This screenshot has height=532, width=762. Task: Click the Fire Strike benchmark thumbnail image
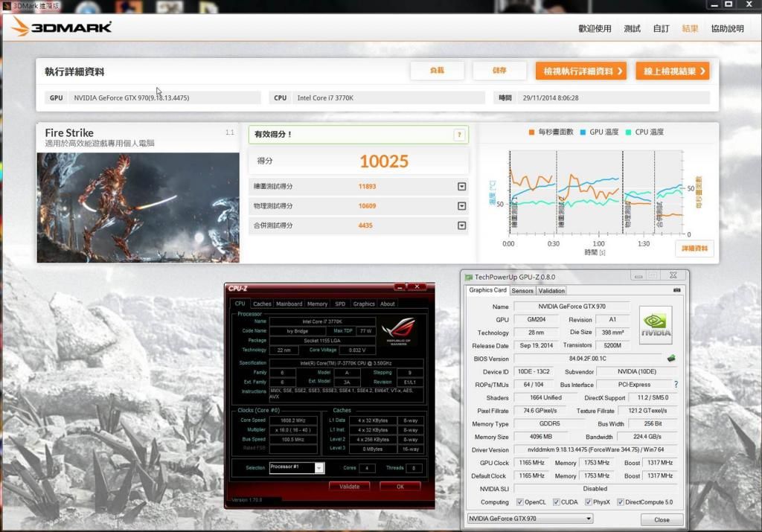138,208
